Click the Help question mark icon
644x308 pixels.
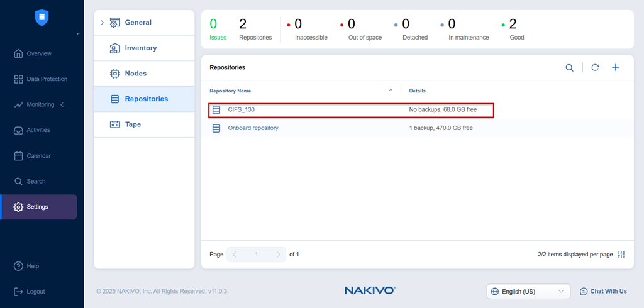click(x=18, y=266)
